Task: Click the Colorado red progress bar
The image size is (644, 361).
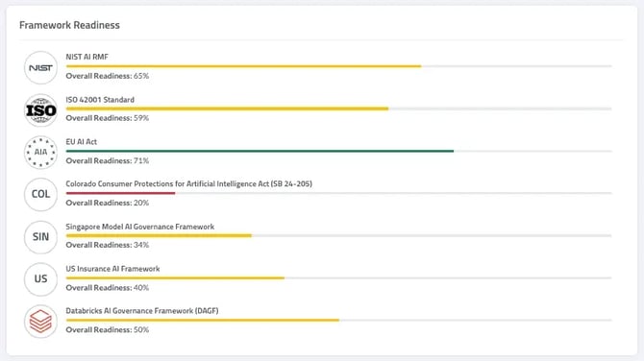Action: [120, 193]
